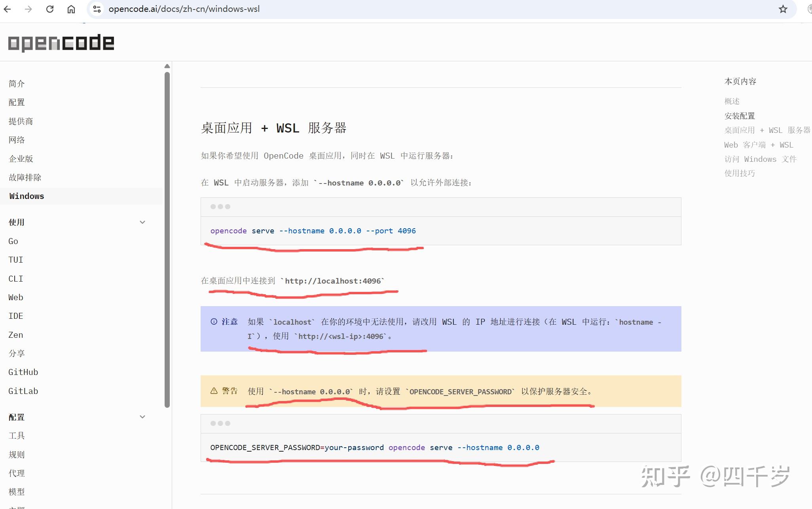Select Web in the sidebar
Screen dimensions: 812x509
click(16, 297)
